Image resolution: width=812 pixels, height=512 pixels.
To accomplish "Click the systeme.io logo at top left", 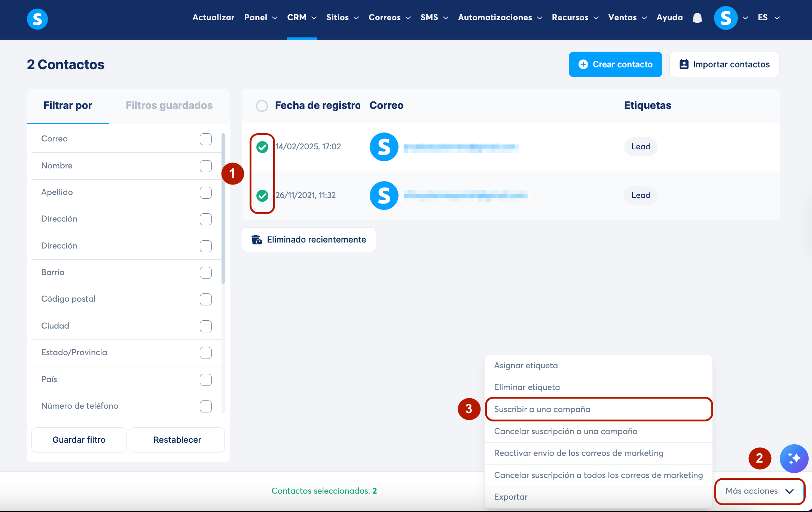I will pyautogui.click(x=37, y=19).
